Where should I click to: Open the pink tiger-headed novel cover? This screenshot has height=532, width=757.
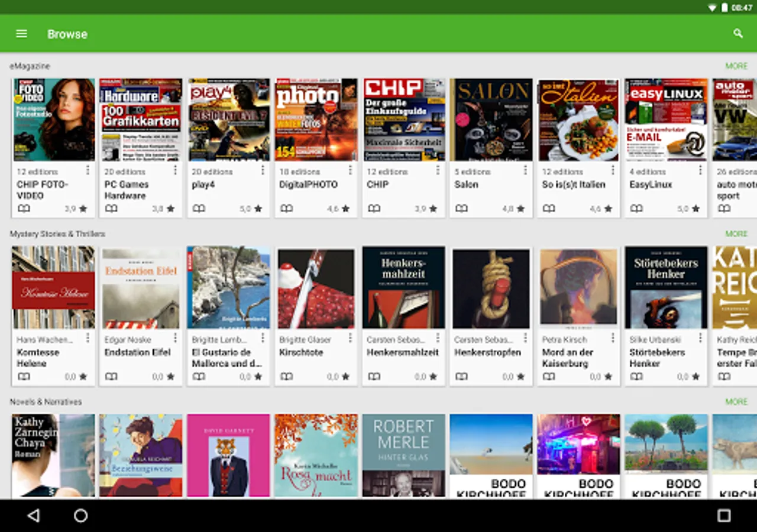228,455
